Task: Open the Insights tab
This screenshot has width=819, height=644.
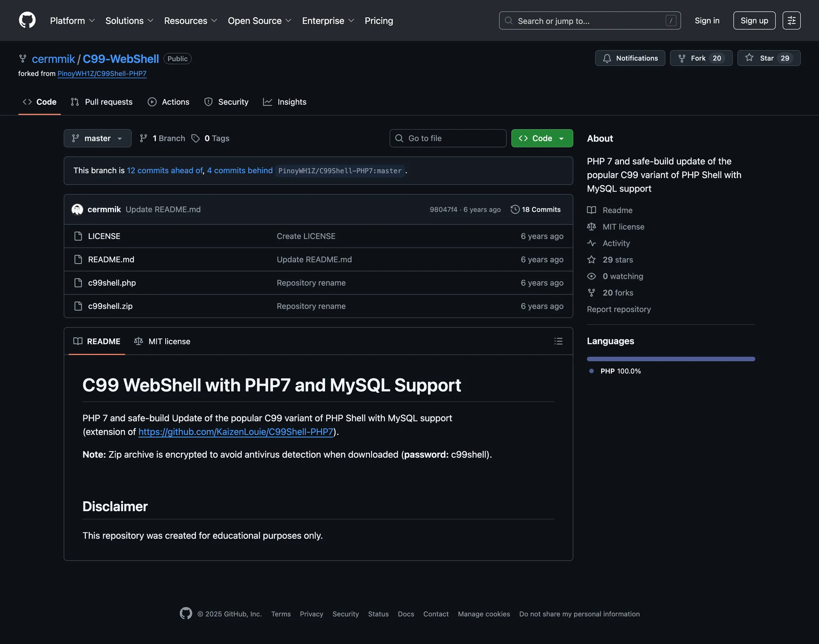Action: pos(285,102)
